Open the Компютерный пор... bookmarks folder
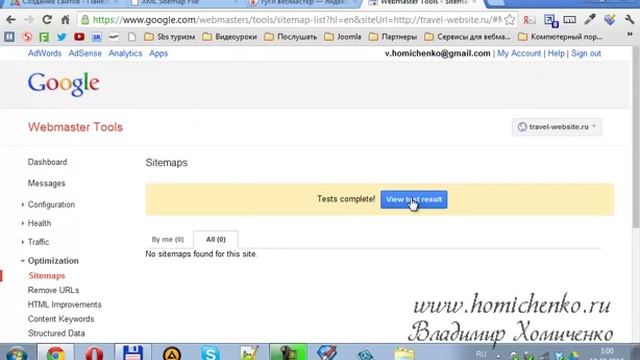The width and height of the screenshot is (640, 360). click(560, 37)
